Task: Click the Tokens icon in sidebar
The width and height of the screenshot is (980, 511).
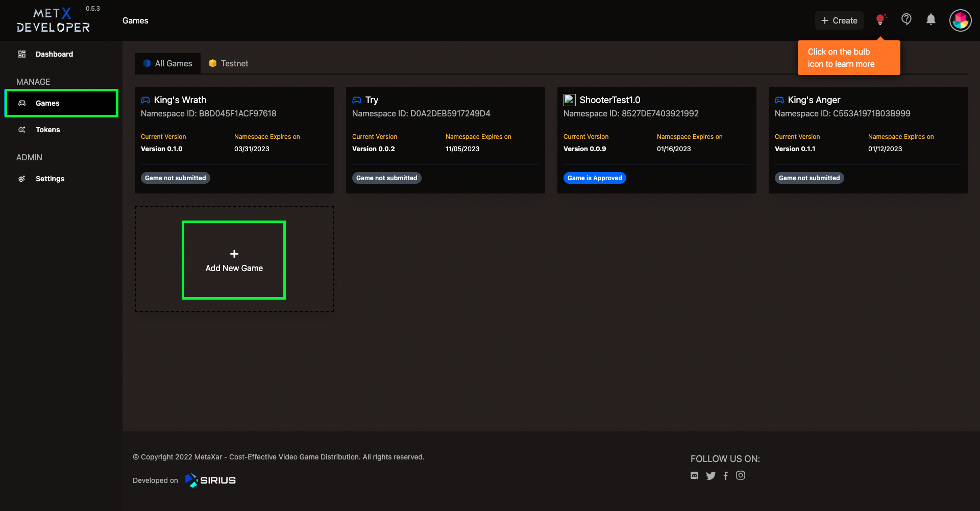Action: pos(22,130)
